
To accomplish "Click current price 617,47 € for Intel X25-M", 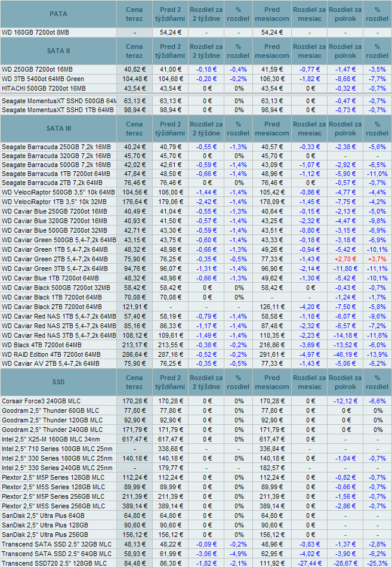I will coord(135,439).
